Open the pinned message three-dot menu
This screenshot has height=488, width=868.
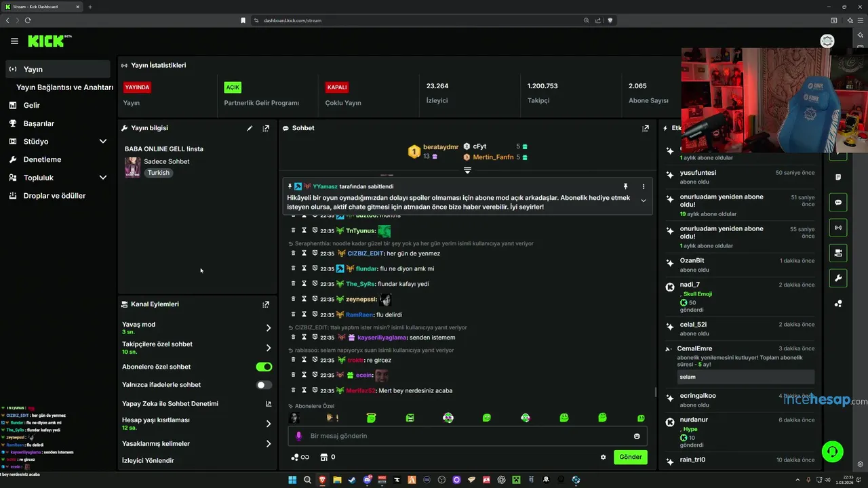644,186
